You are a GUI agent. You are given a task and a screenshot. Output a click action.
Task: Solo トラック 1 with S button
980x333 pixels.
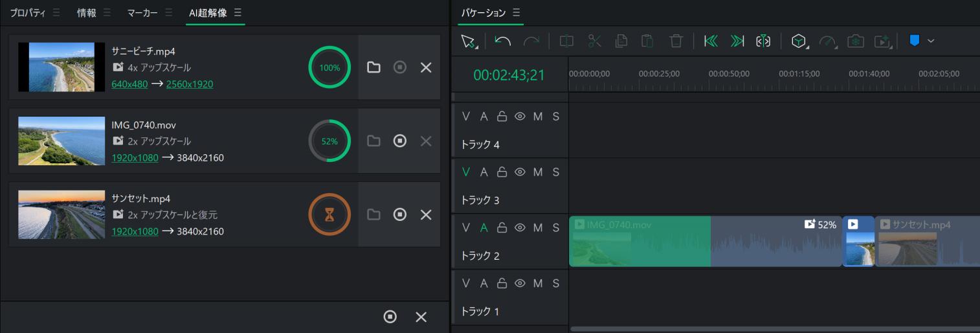[x=555, y=283]
